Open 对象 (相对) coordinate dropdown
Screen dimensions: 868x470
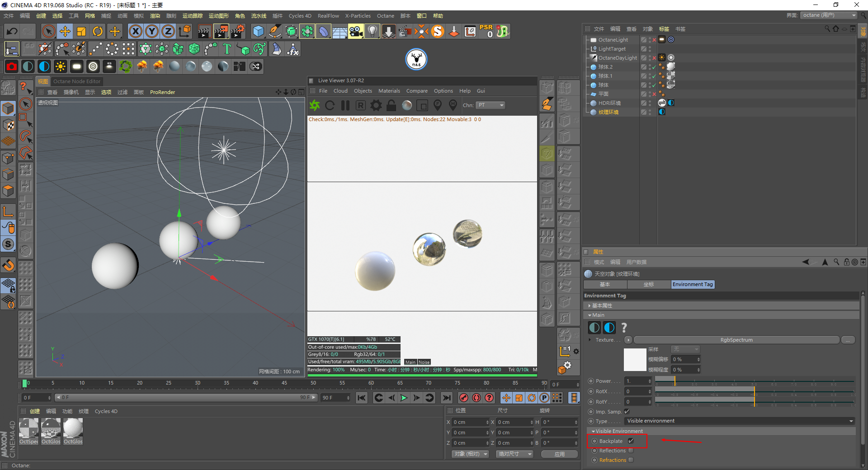click(x=471, y=454)
